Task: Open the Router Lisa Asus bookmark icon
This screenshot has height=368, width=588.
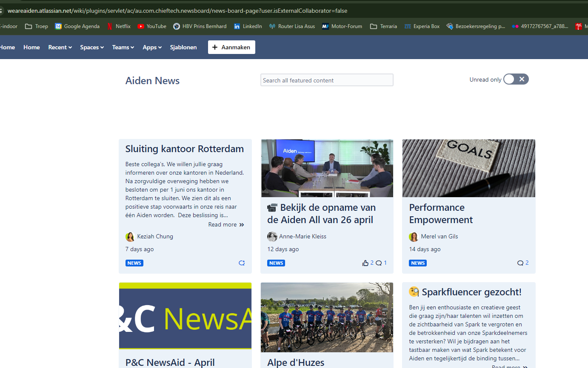Action: (x=272, y=26)
